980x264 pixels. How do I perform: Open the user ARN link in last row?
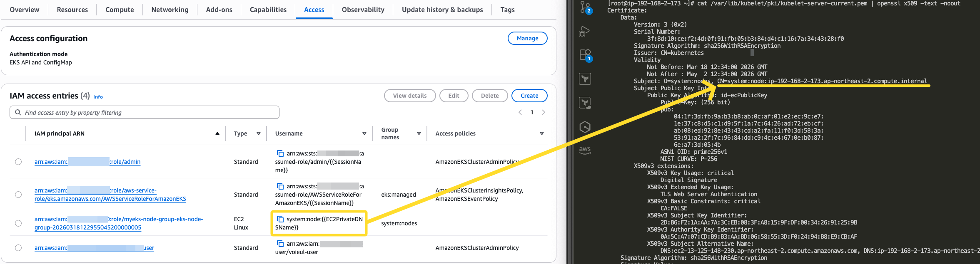(94, 248)
